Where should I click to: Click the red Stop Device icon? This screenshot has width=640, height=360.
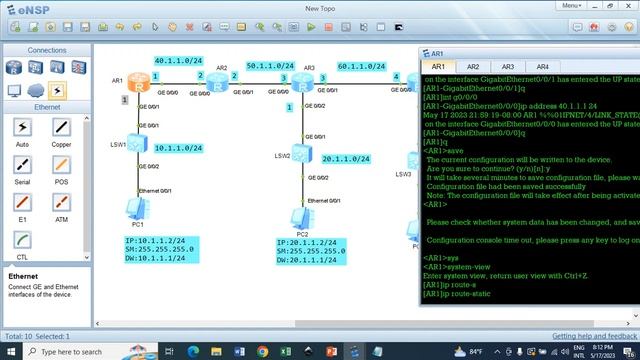tap(329, 27)
